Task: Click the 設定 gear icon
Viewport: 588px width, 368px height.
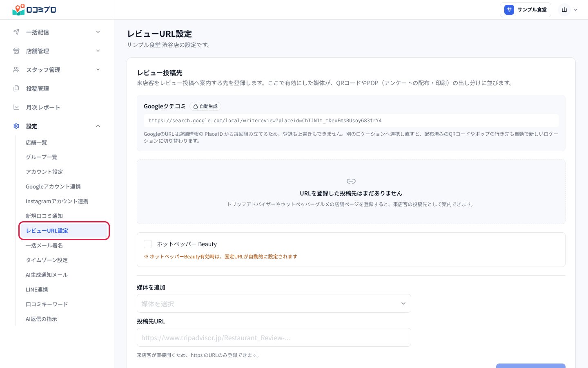Action: (x=16, y=126)
